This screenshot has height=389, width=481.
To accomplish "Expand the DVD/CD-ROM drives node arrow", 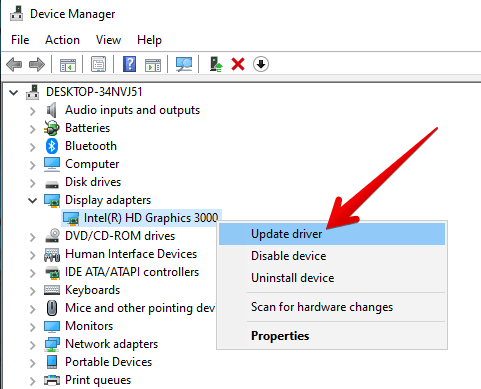I will click(x=32, y=237).
